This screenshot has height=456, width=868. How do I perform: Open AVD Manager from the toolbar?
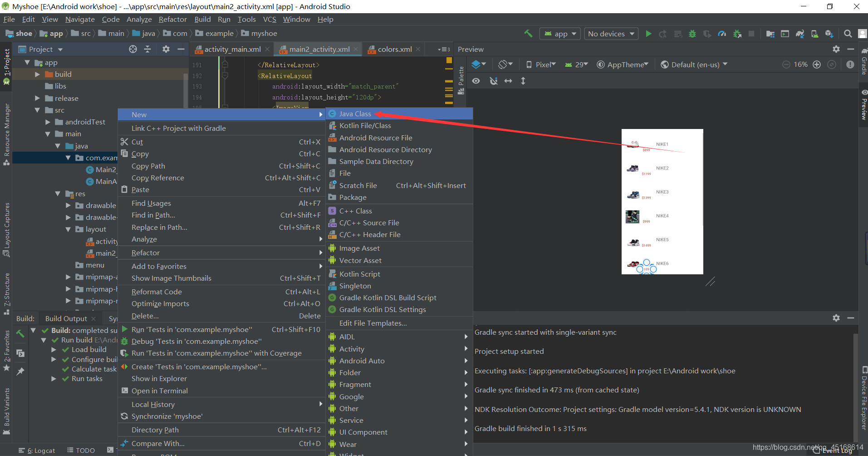pyautogui.click(x=814, y=34)
